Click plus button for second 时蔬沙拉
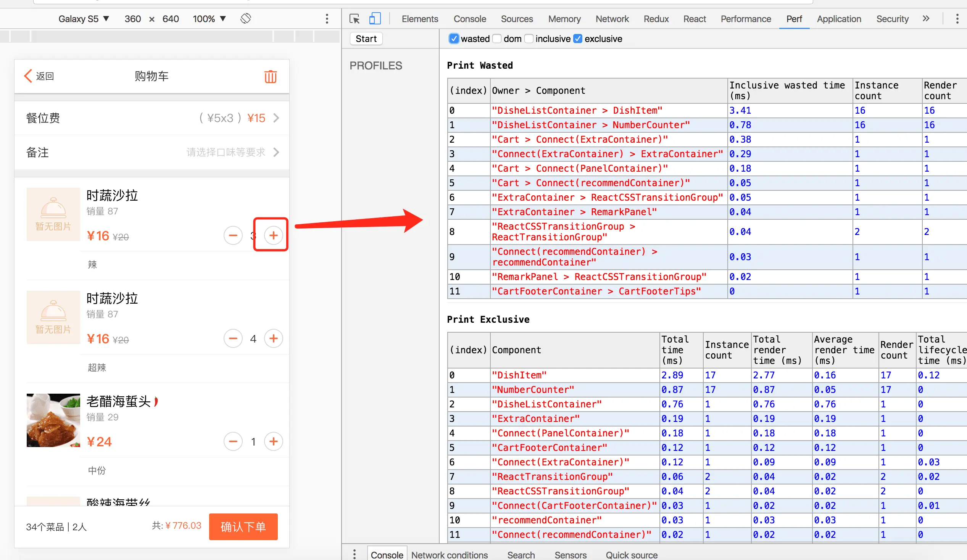The height and width of the screenshot is (560, 967). click(x=273, y=338)
